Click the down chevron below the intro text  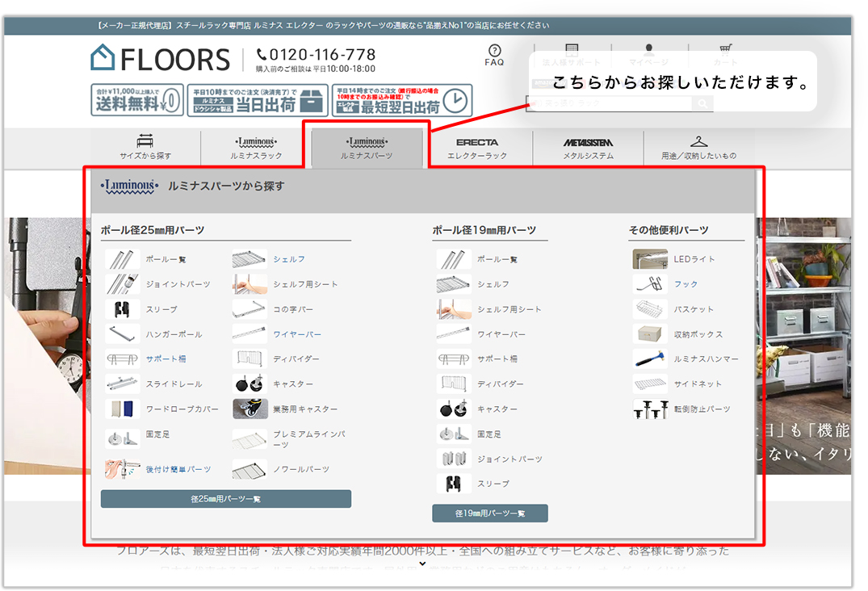[x=422, y=564]
